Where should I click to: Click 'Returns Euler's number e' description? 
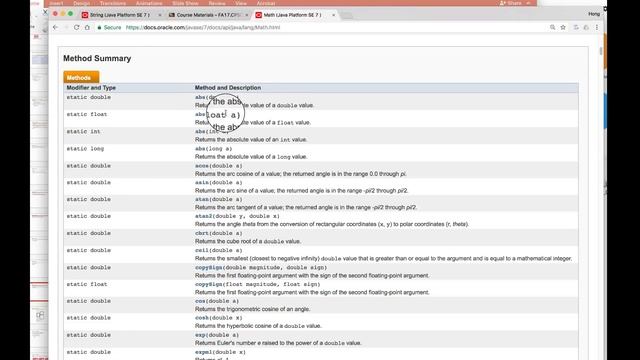point(278,343)
